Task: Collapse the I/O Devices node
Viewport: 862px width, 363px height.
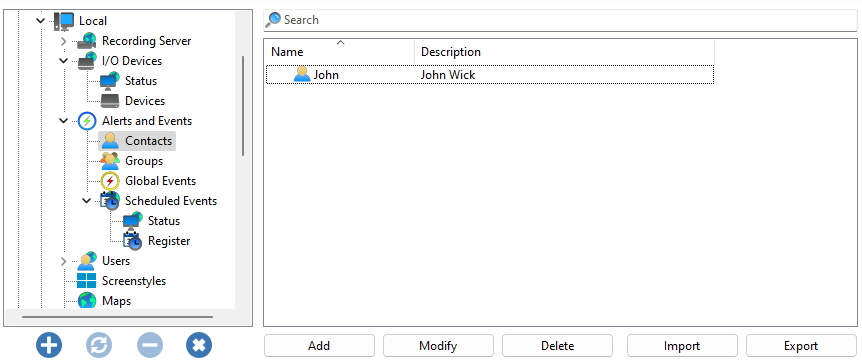Action: [x=63, y=61]
